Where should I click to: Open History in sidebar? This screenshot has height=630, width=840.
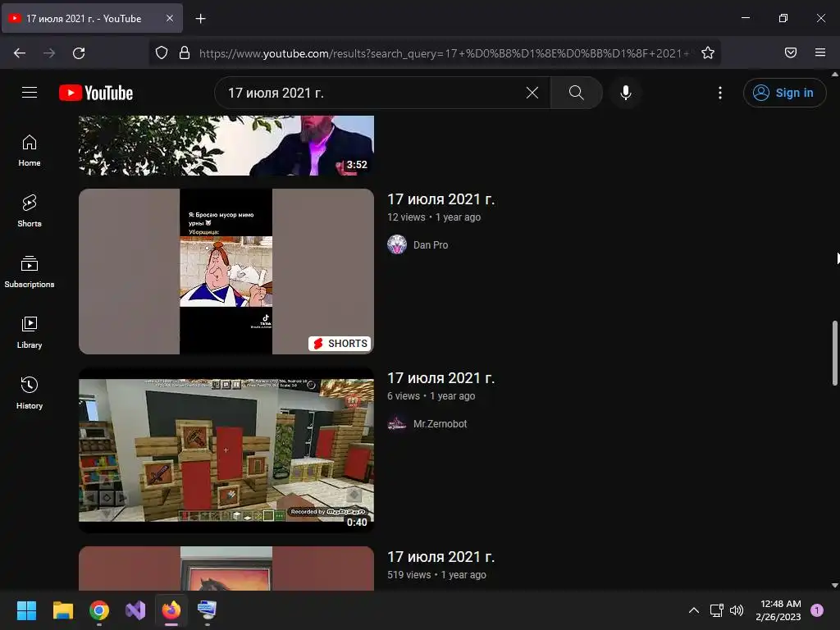(x=30, y=393)
